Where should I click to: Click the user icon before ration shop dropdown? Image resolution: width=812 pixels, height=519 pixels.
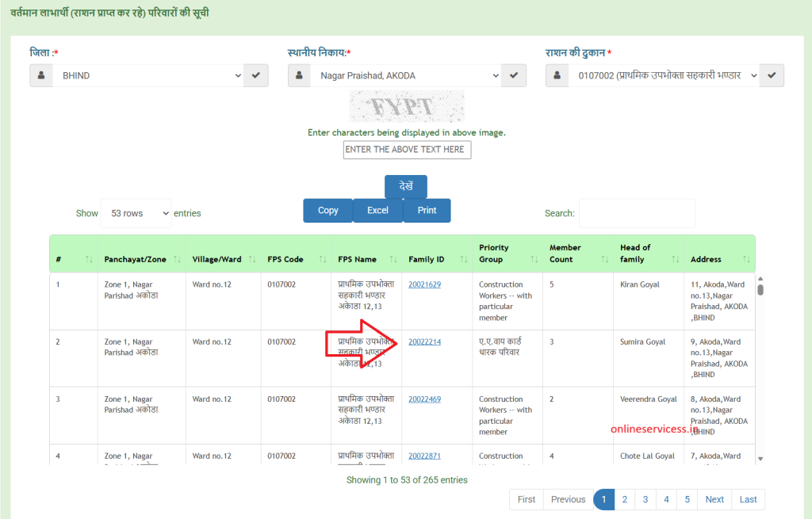tap(557, 76)
